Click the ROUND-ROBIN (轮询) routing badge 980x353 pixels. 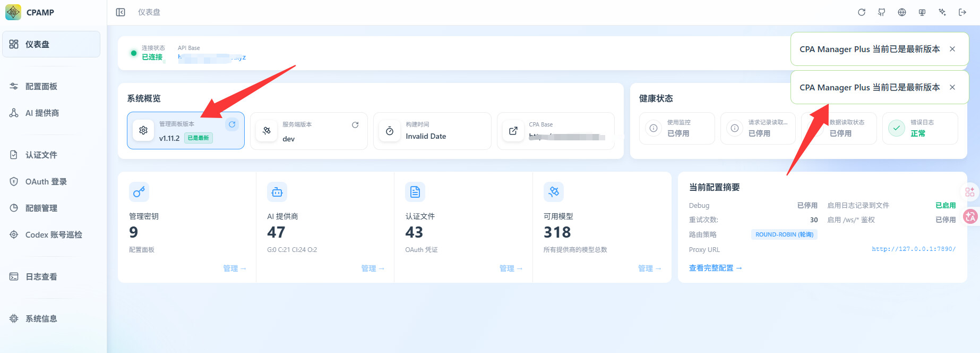coord(784,234)
